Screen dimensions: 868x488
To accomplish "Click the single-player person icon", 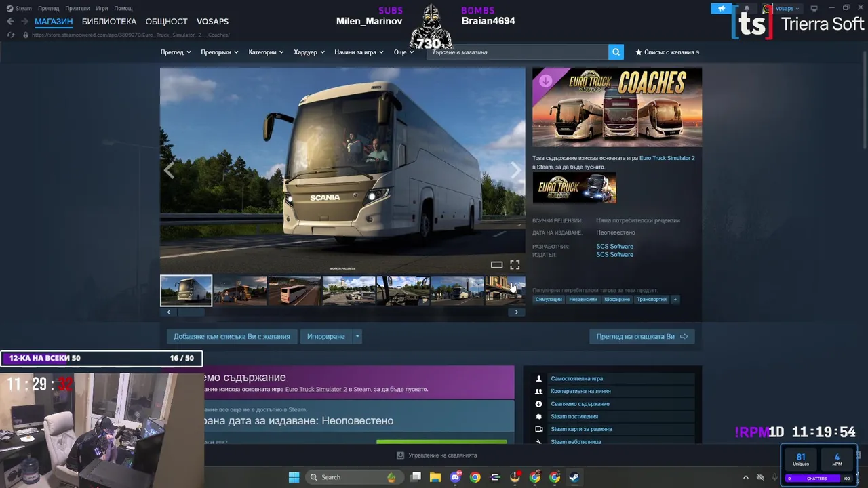I will coord(539,379).
